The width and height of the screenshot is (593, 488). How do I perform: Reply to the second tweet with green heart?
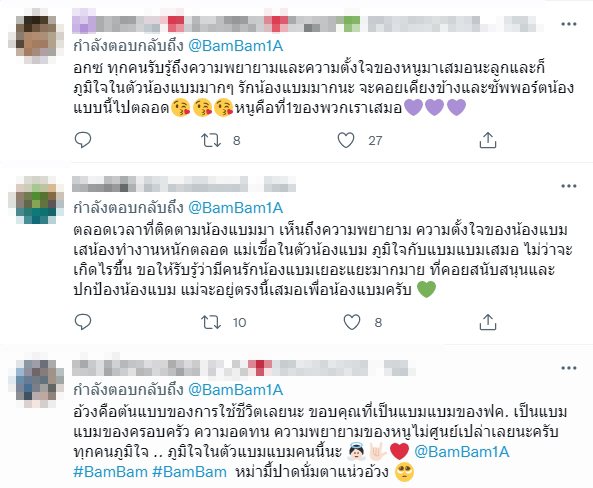tap(83, 322)
